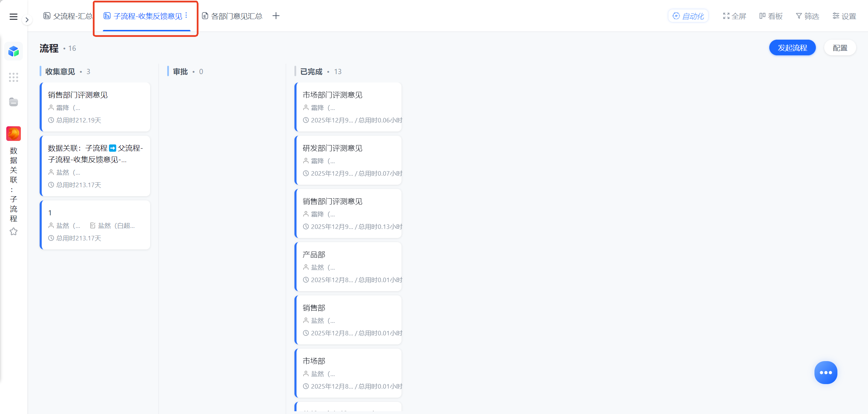Favorite the app with star icon

[14, 231]
